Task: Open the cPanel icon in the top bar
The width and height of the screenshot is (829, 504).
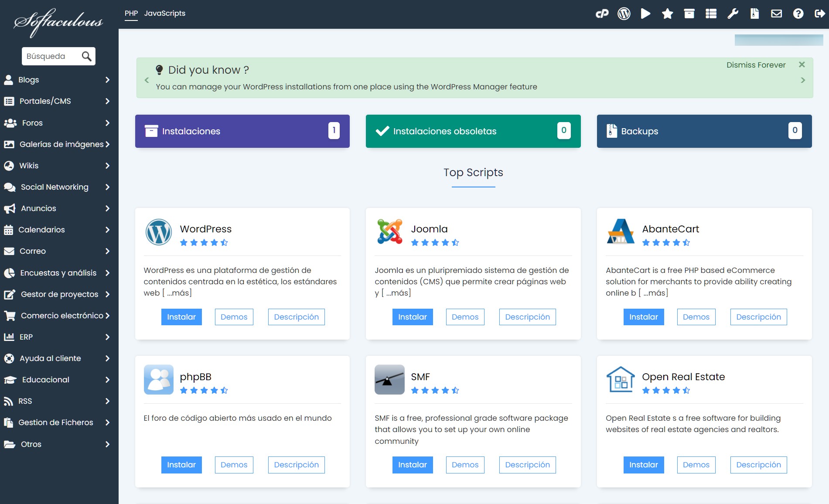Action: coord(602,14)
